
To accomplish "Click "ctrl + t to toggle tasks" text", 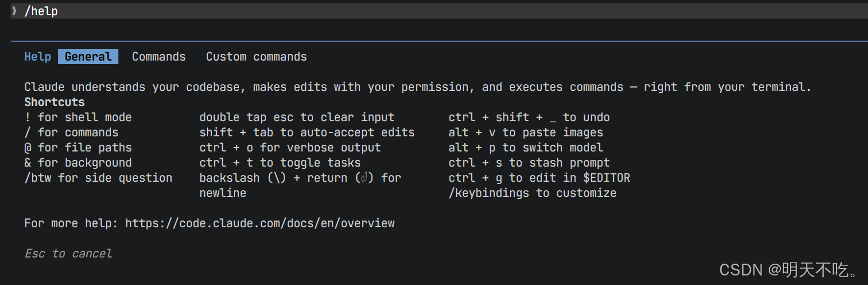I will 280,163.
